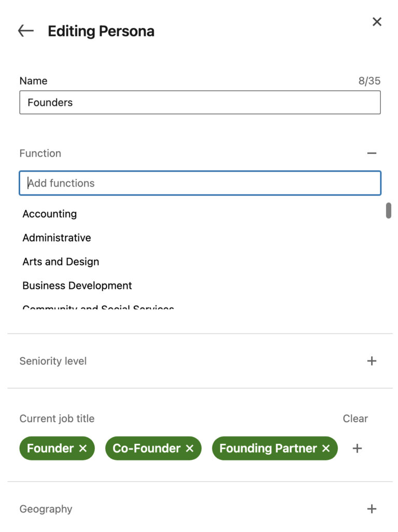This screenshot has width=398, height=532.
Task: Remove the Founder job title chip
Action: coord(83,449)
